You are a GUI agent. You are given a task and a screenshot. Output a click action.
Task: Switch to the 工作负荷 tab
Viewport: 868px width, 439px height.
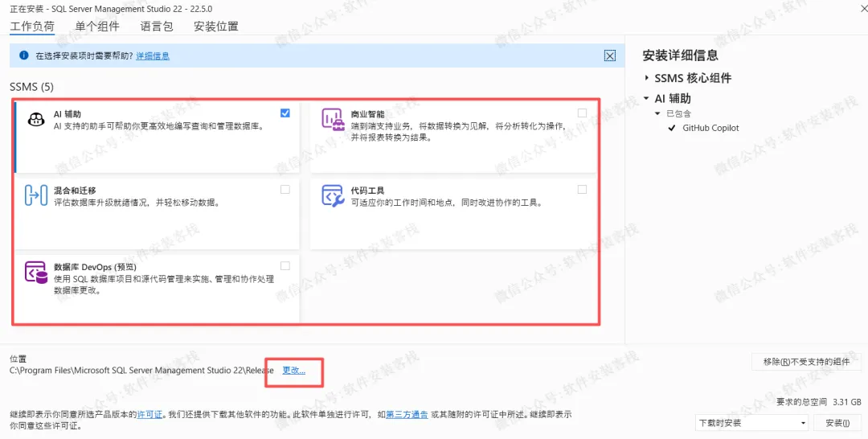32,26
